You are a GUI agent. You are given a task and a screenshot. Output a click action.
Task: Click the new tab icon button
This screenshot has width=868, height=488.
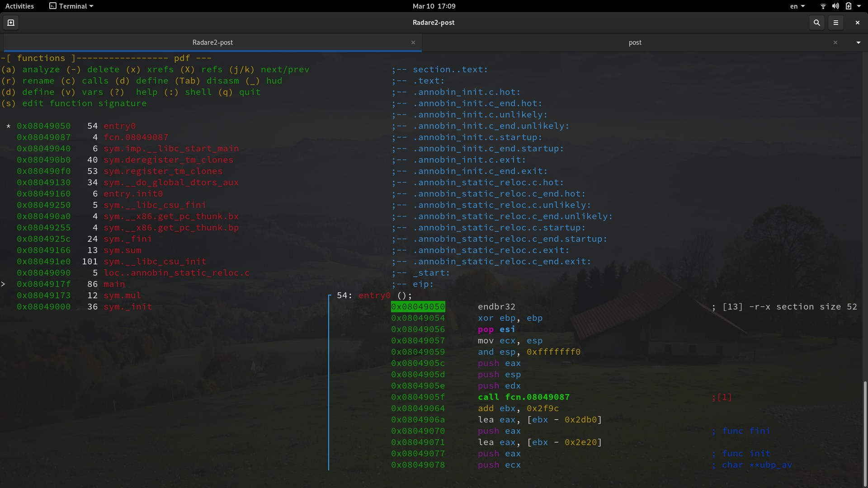(x=11, y=23)
